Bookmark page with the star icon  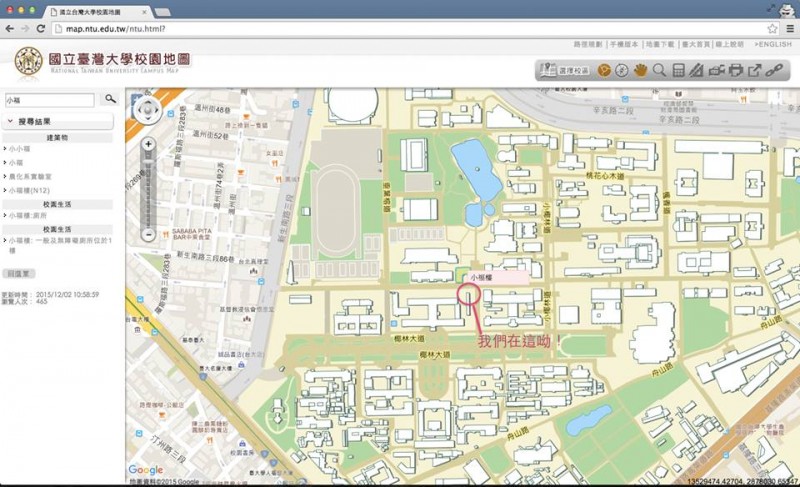pyautogui.click(x=772, y=29)
